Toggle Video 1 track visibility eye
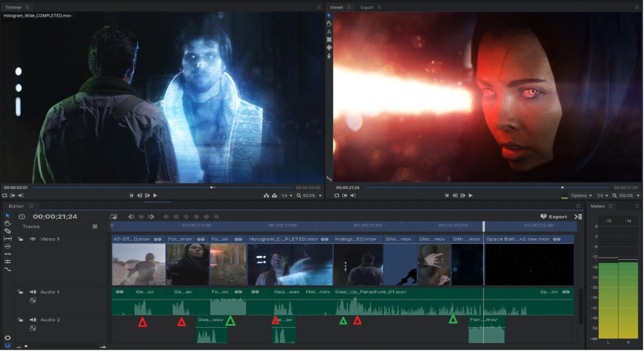The width and height of the screenshot is (644, 361). coord(33,239)
